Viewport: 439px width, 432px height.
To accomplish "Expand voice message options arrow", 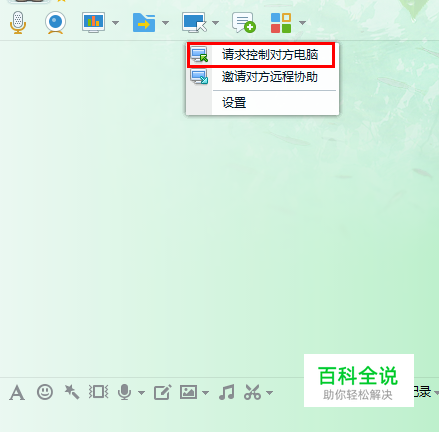I will coord(141,393).
